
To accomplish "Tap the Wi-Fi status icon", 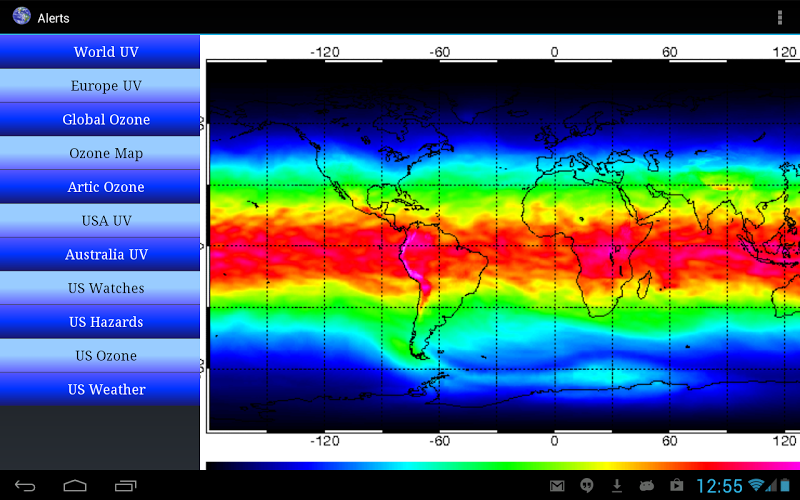I will [756, 485].
